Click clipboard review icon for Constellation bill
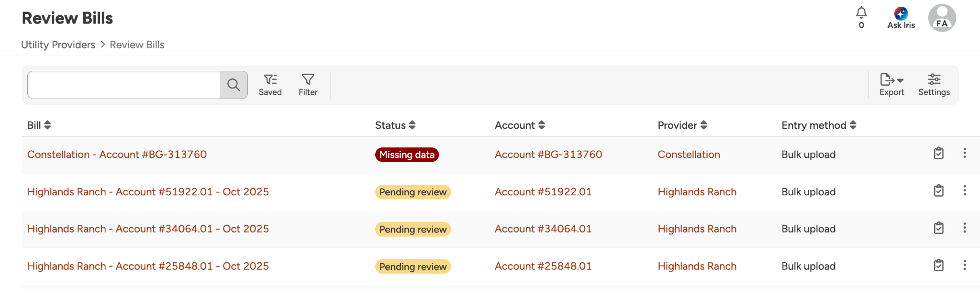Image resolution: width=980 pixels, height=289 pixels. click(x=939, y=153)
